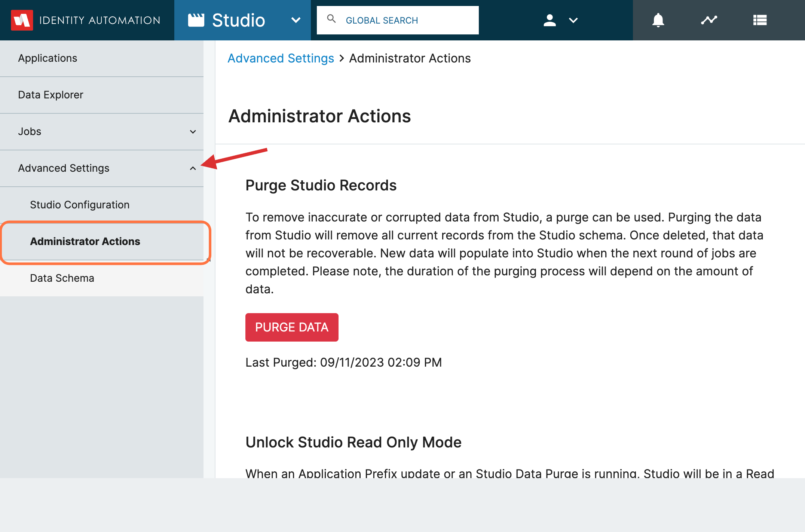Click the red PURGE DATA button

[x=292, y=327]
